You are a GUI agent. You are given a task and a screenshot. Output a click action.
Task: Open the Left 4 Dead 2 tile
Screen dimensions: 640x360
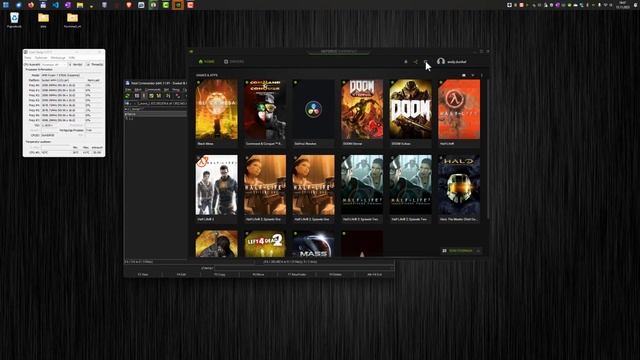tap(265, 244)
